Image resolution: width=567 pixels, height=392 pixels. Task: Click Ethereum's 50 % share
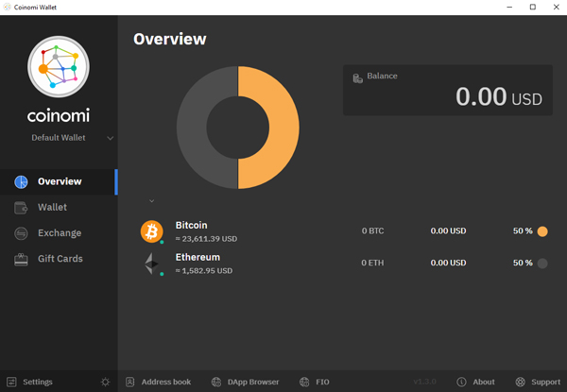click(523, 263)
